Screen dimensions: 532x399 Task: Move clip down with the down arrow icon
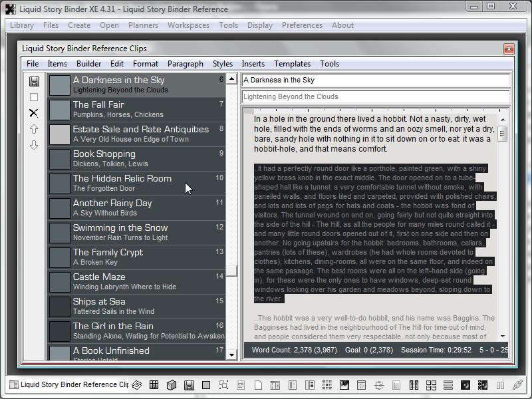tap(34, 145)
